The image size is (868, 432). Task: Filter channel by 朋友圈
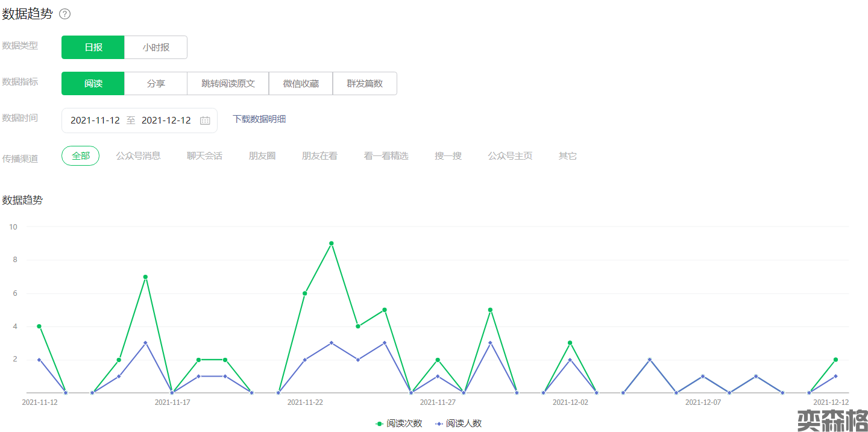click(262, 156)
